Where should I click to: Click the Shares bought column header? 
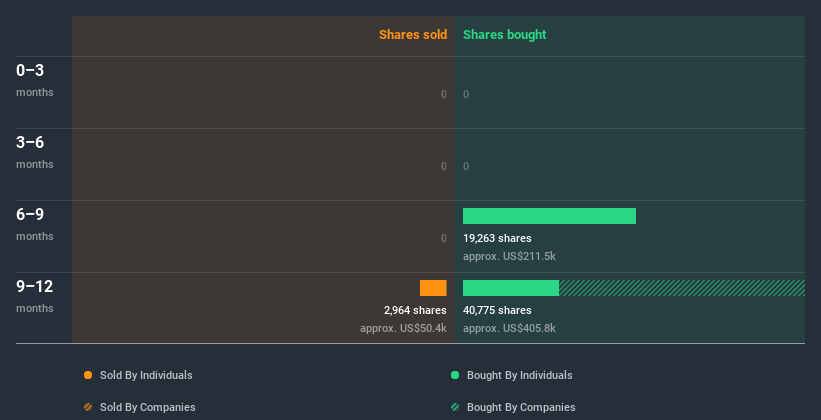tap(505, 35)
